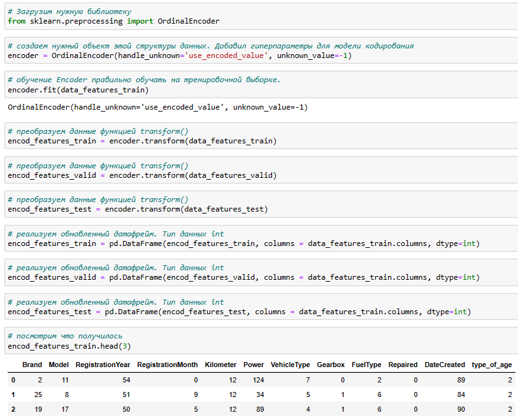
Task: Click the VehicleType column header
Action: [290, 365]
